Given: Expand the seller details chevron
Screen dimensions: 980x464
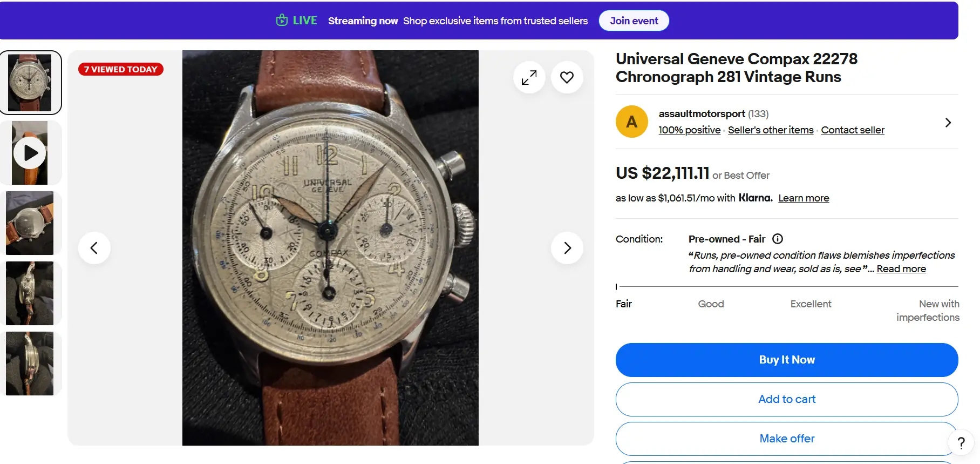Looking at the screenshot, I should pos(948,123).
